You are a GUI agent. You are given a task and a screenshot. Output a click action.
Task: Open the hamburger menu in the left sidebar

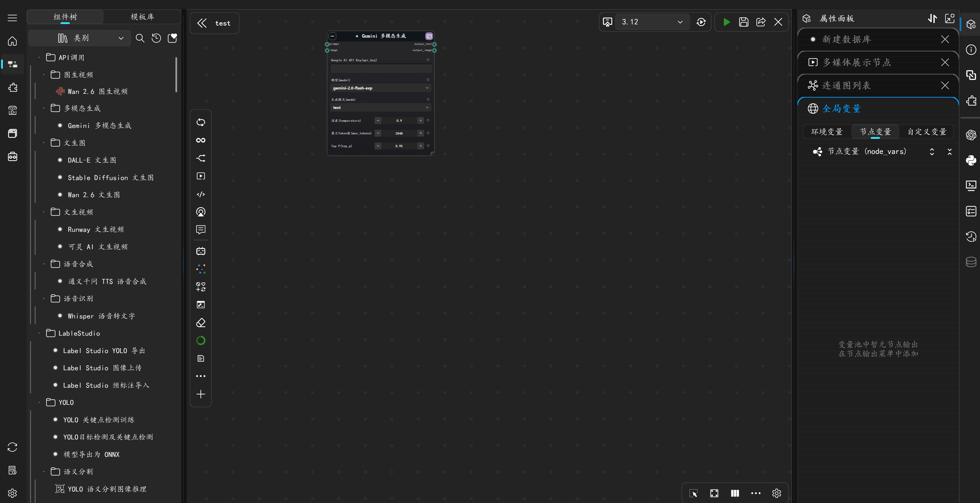[x=12, y=18]
